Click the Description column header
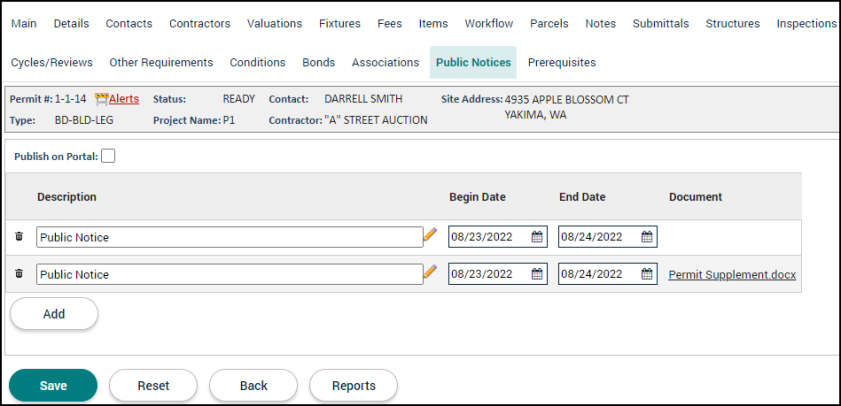 point(67,197)
